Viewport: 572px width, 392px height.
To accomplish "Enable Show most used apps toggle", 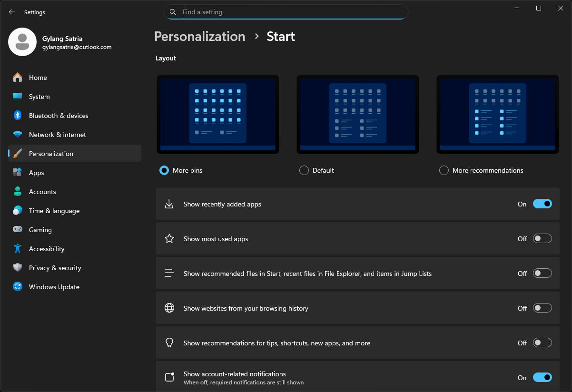I will point(542,239).
